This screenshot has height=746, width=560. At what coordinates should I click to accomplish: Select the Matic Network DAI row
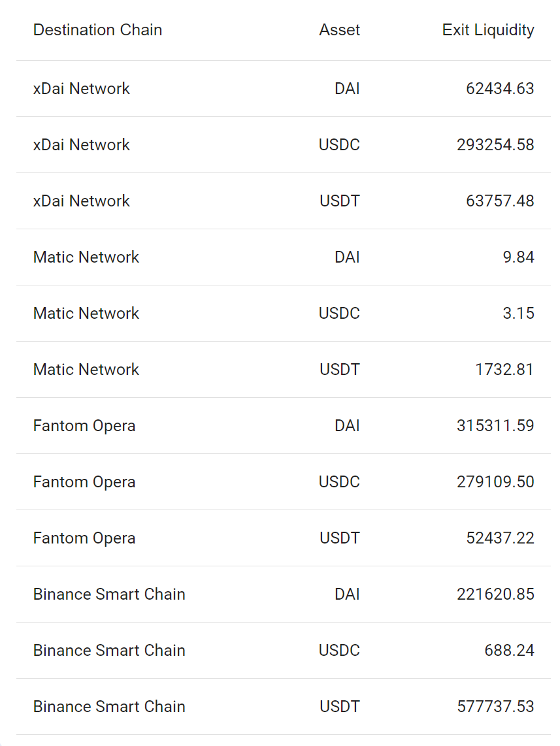tap(284, 257)
